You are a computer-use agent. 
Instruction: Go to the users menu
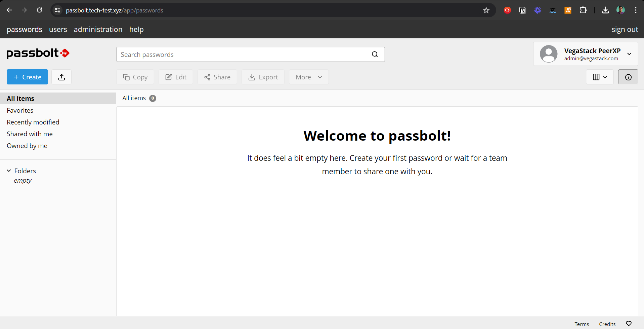[58, 29]
